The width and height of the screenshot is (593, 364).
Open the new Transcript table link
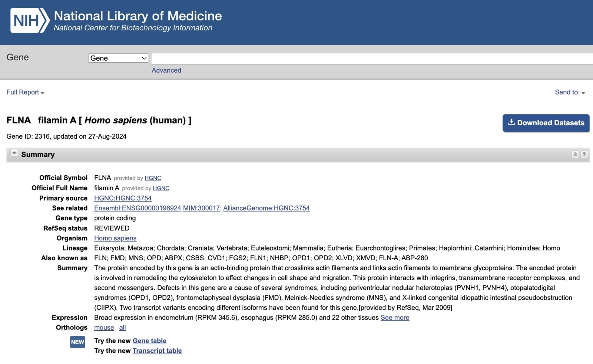point(157,351)
